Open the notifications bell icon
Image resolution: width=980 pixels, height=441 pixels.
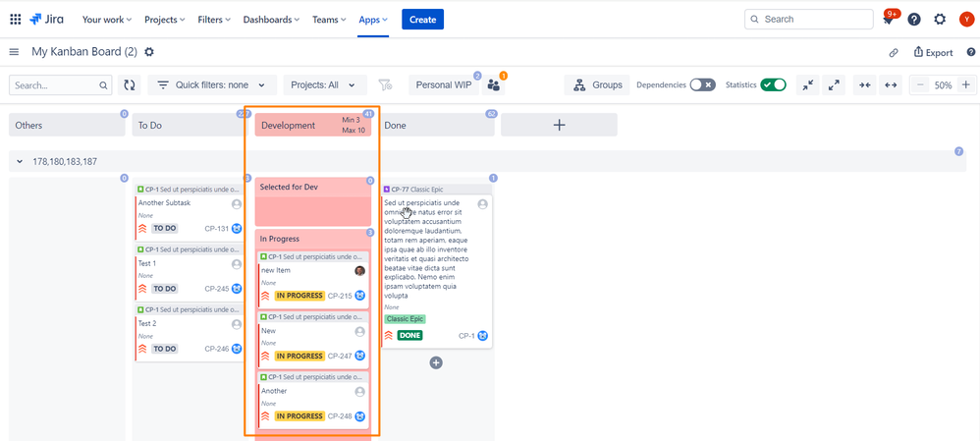click(888, 20)
